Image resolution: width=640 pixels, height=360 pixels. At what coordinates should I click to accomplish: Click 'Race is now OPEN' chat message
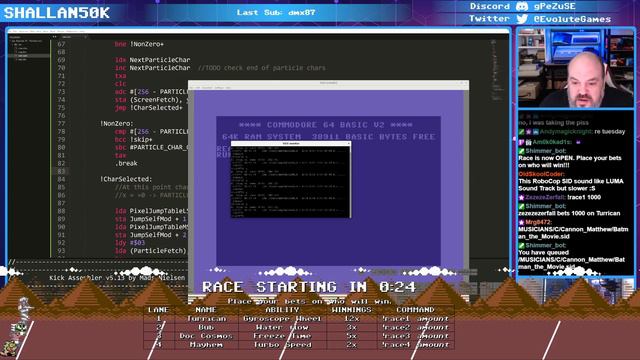pos(570,162)
